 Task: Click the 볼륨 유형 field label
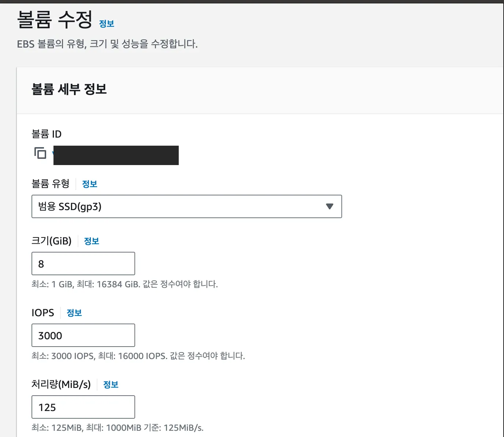coord(51,184)
